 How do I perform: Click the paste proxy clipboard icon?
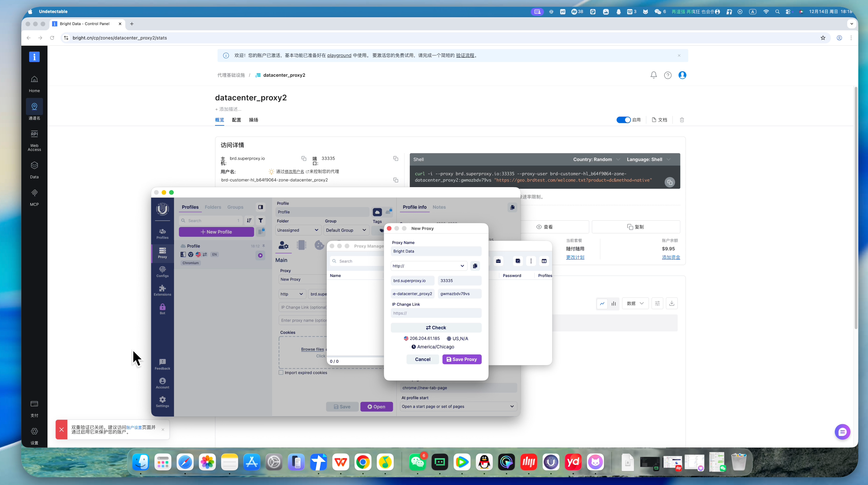point(475,266)
